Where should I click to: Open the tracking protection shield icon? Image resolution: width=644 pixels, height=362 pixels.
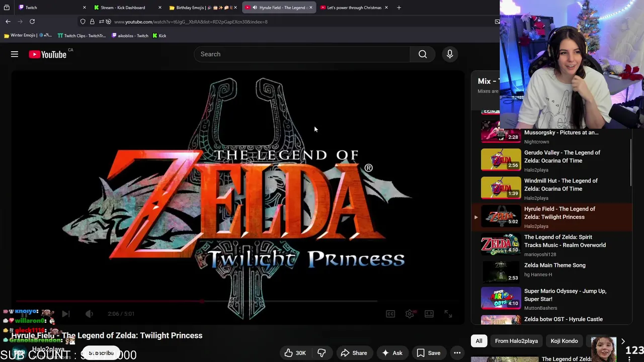tap(83, 22)
